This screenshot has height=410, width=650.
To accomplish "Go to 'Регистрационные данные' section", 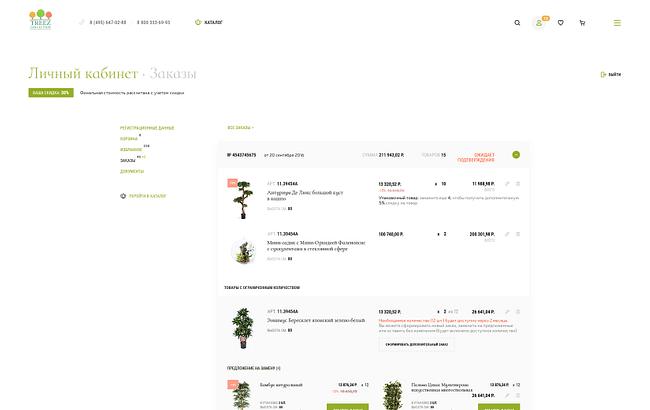I will (147, 128).
